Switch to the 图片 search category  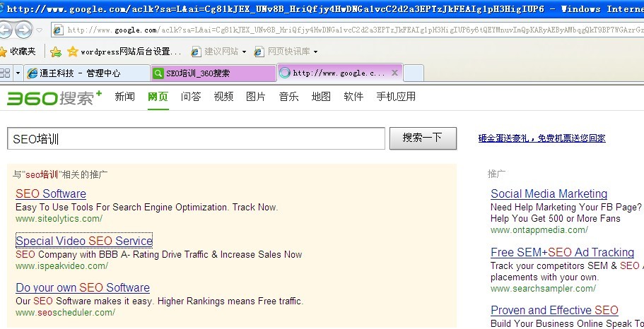(256, 97)
